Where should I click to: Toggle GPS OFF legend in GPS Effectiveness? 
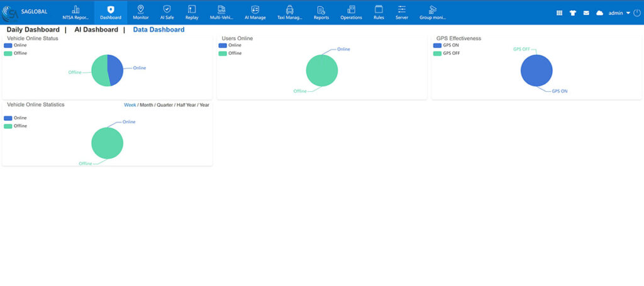[447, 53]
